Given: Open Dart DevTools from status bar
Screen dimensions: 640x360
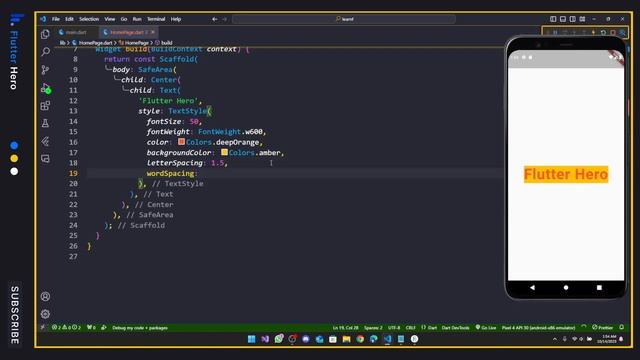Looking at the screenshot, I should coord(456,327).
